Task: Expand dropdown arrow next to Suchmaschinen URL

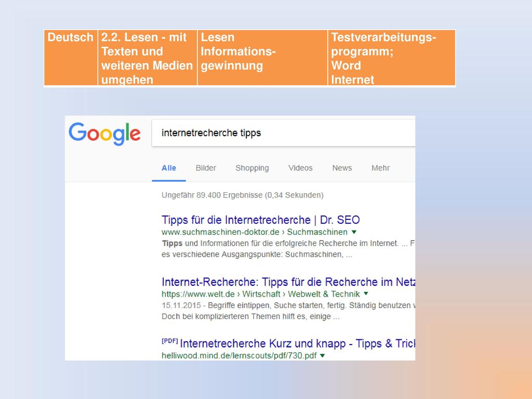Action: [x=354, y=232]
